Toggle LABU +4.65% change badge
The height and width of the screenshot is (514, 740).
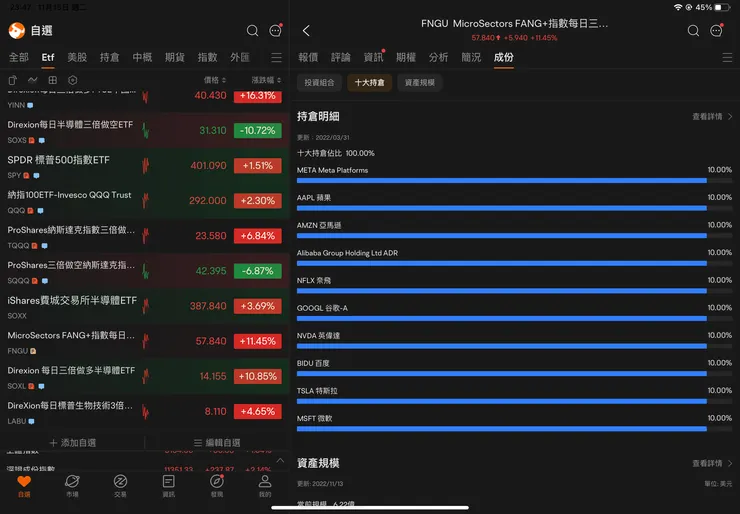(x=258, y=412)
